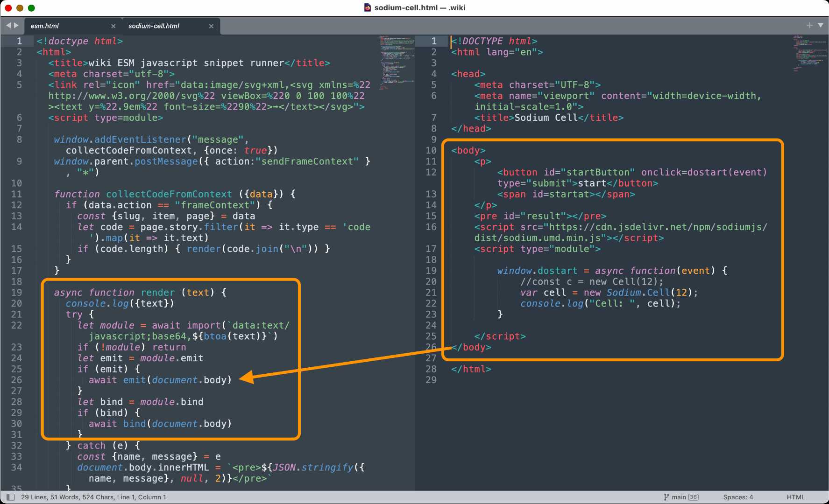Change syntax via HTML in status bar
Image resolution: width=829 pixels, height=504 pixels.
tap(795, 497)
